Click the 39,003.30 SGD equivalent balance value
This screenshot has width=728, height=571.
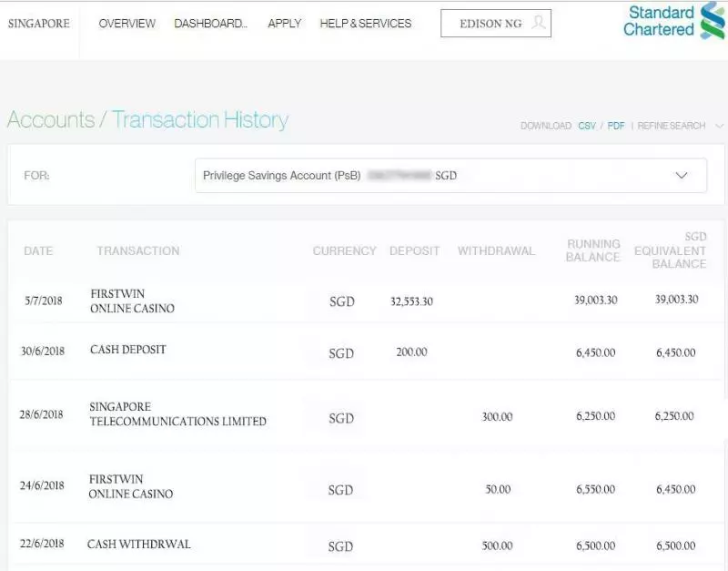(x=676, y=300)
